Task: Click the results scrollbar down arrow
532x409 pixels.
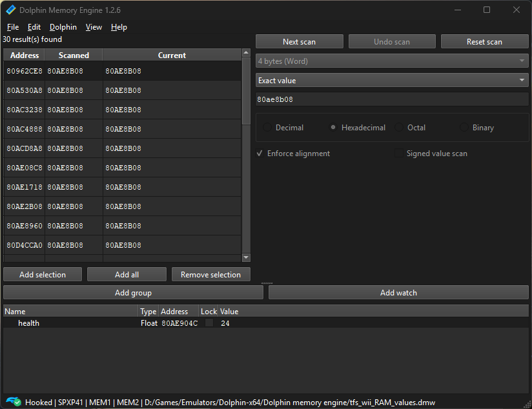Action: pos(247,258)
